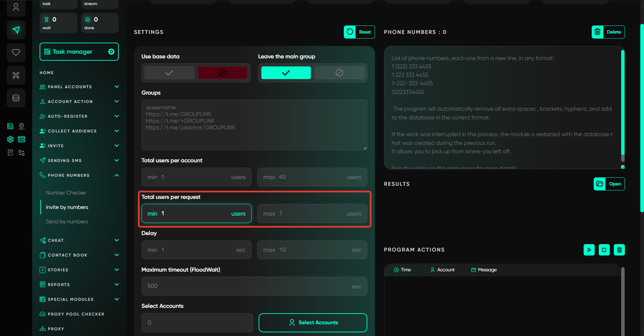Click the Groups text area
This screenshot has width=644, height=336.
(x=254, y=125)
